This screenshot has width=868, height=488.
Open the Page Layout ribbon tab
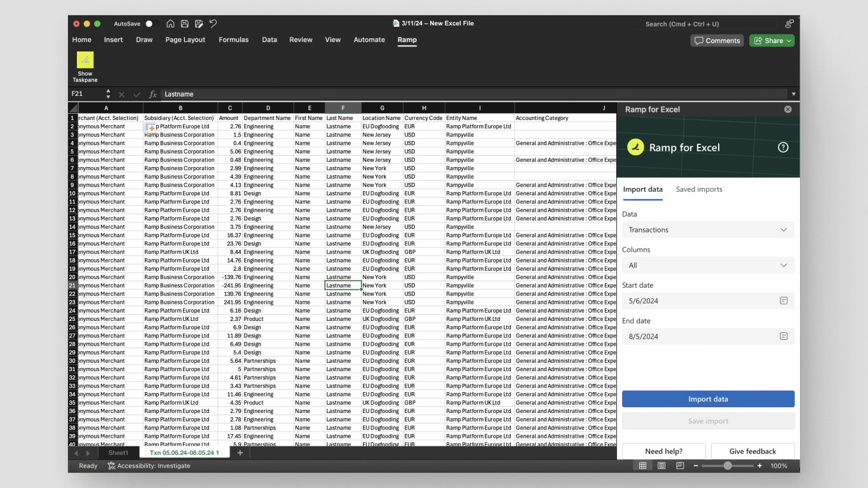(x=186, y=39)
